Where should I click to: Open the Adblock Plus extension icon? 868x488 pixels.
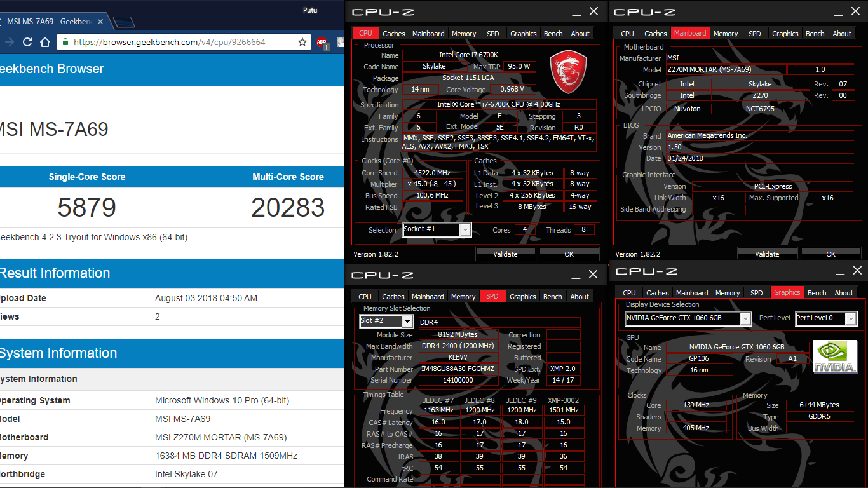pos(322,43)
